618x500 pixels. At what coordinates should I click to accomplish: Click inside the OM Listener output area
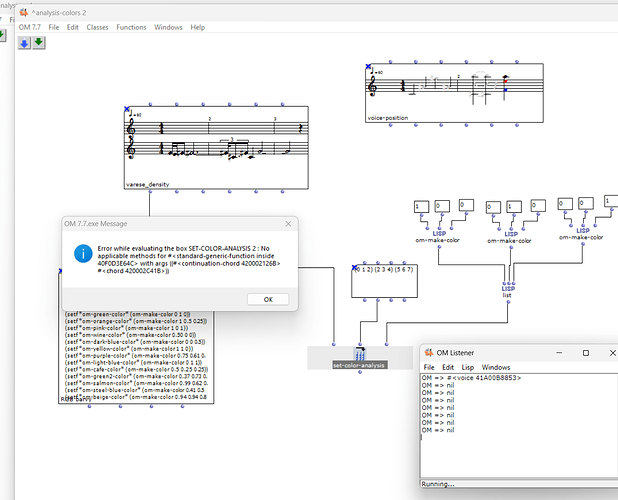click(x=519, y=426)
